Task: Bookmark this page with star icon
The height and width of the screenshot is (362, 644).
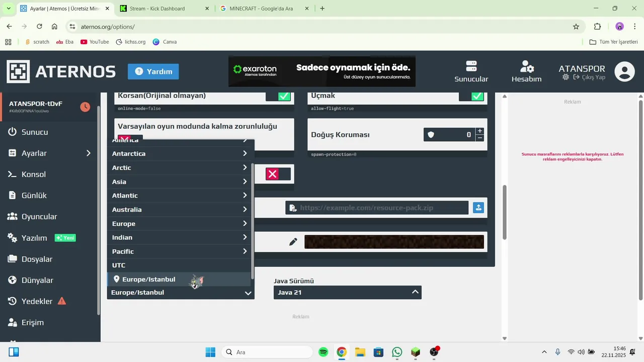Action: [576, 27]
